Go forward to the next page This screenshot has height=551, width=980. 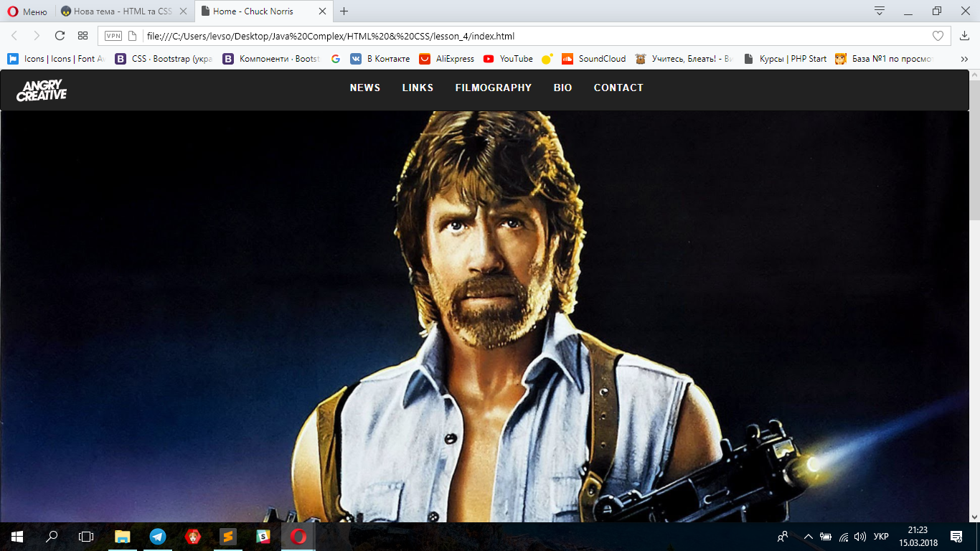37,36
